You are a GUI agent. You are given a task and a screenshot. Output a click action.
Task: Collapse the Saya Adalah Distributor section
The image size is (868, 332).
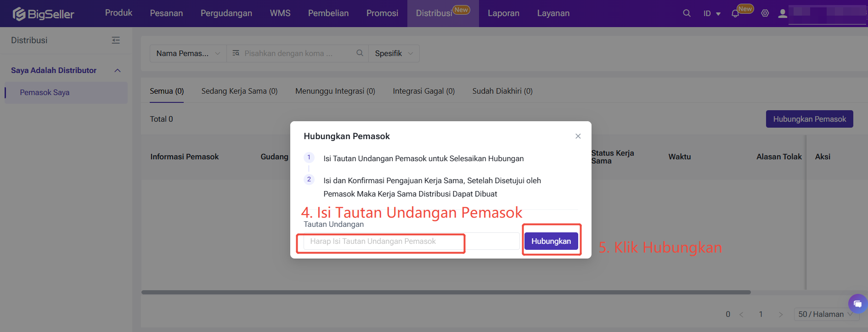pyautogui.click(x=117, y=70)
